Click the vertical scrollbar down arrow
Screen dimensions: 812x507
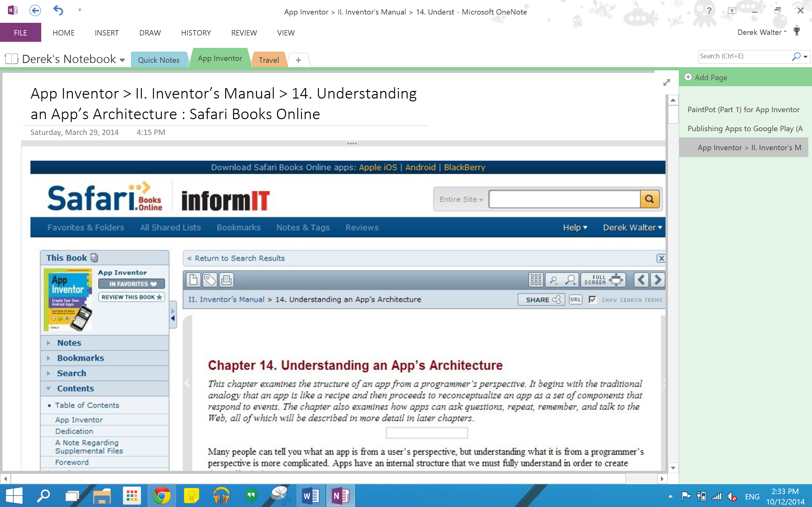pyautogui.click(x=673, y=467)
